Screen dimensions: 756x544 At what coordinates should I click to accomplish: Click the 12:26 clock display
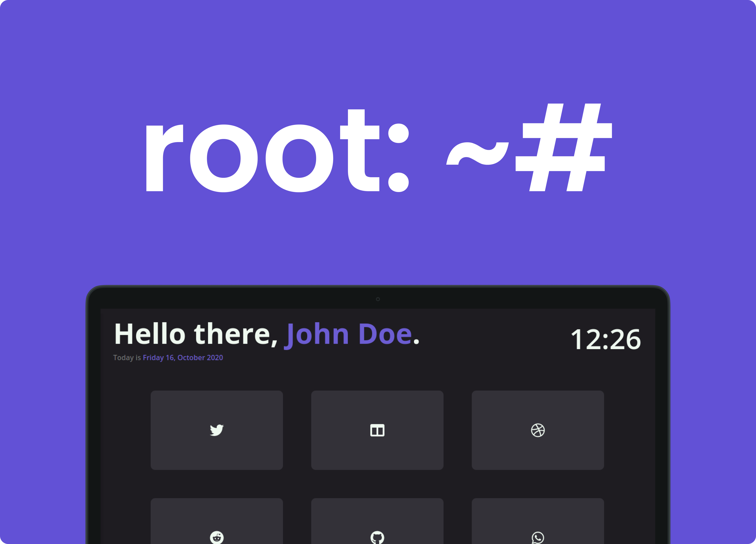pyautogui.click(x=606, y=339)
